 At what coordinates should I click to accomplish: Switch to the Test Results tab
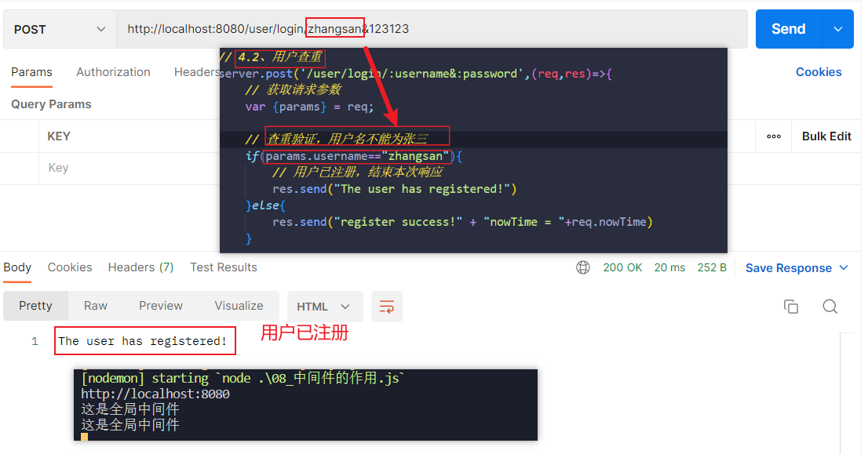223,267
